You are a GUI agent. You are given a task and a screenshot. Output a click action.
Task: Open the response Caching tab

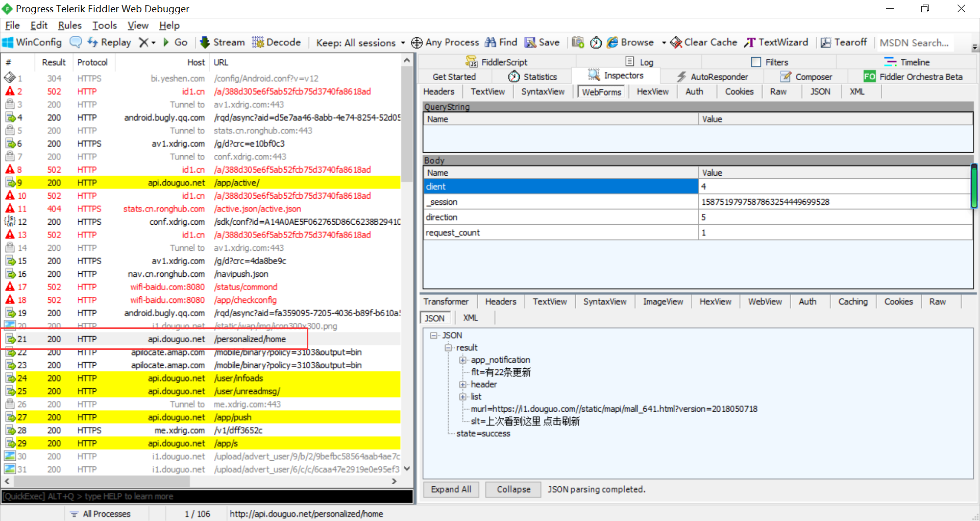pyautogui.click(x=853, y=302)
